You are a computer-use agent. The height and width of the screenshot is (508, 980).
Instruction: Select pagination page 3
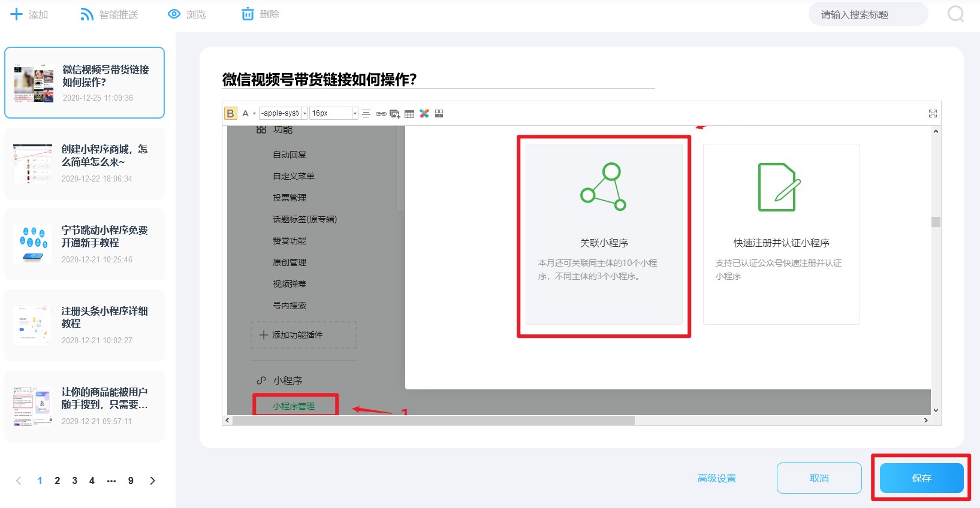tap(74, 480)
